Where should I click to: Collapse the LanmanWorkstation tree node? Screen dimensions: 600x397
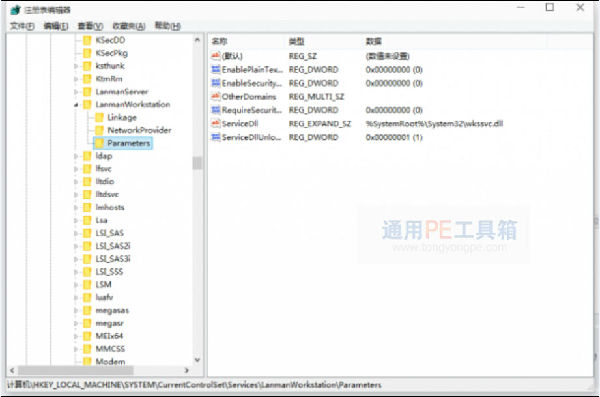point(76,105)
